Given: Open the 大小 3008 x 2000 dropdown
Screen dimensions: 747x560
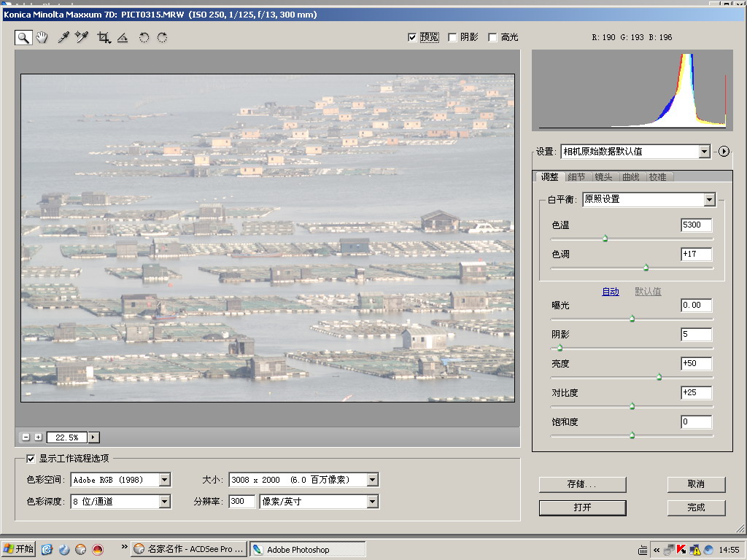Looking at the screenshot, I should (x=304, y=480).
